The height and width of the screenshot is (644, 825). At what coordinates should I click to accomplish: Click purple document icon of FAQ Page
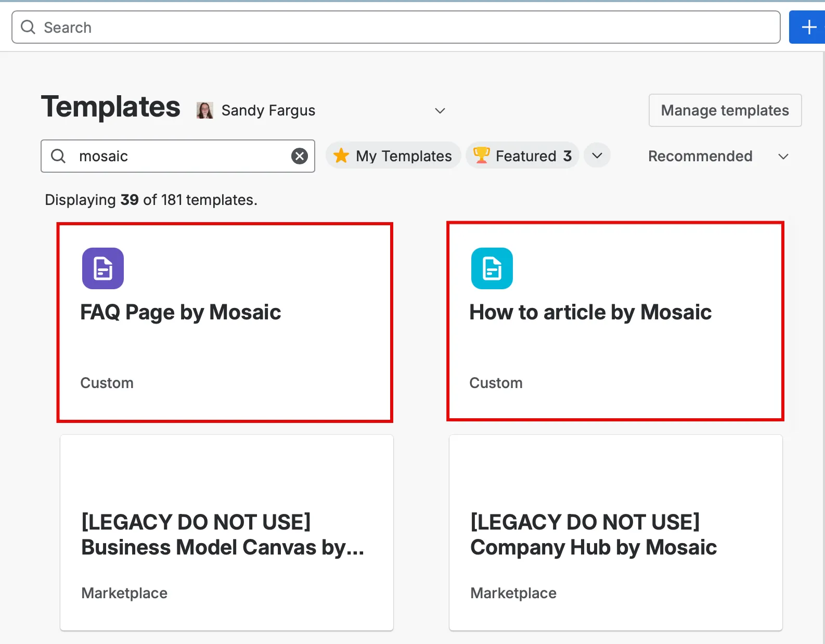click(x=103, y=268)
